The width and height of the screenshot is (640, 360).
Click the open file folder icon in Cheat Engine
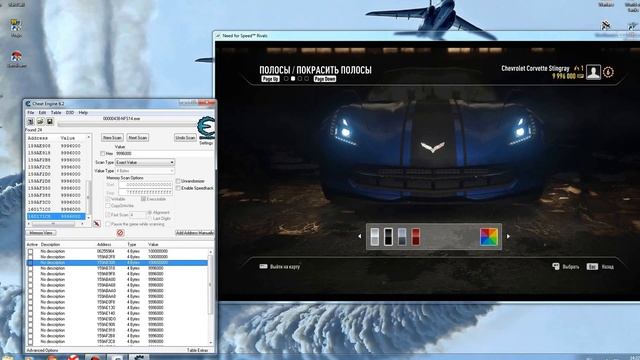coord(40,122)
